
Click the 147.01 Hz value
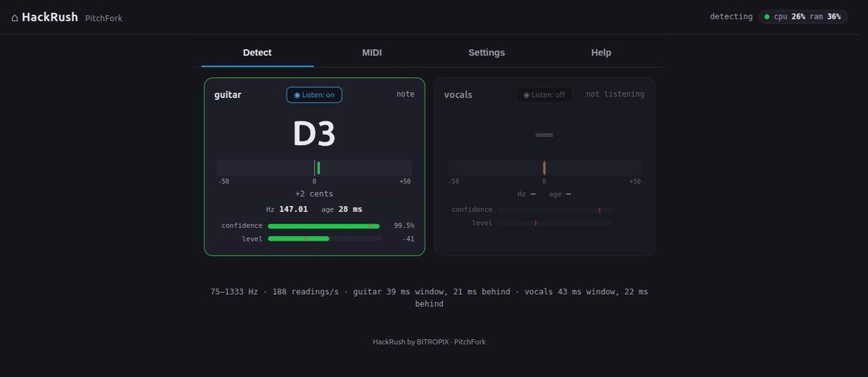(294, 209)
